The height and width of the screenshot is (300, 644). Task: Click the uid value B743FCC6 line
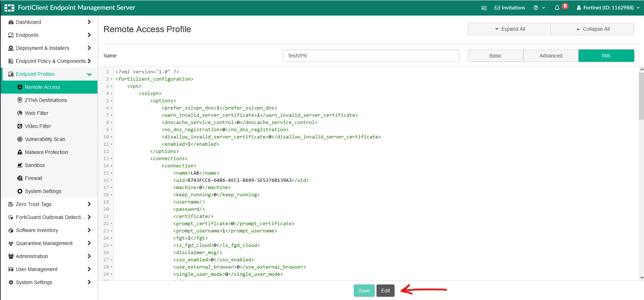click(241, 180)
